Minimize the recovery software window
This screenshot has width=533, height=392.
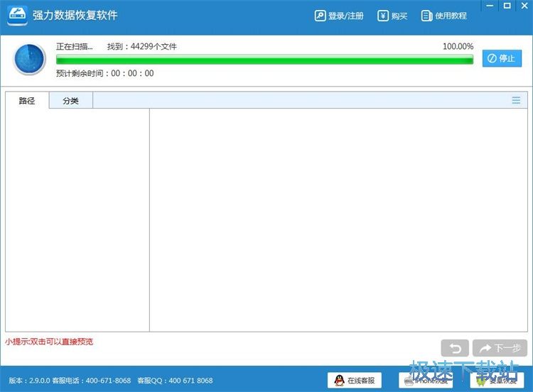[x=490, y=6]
